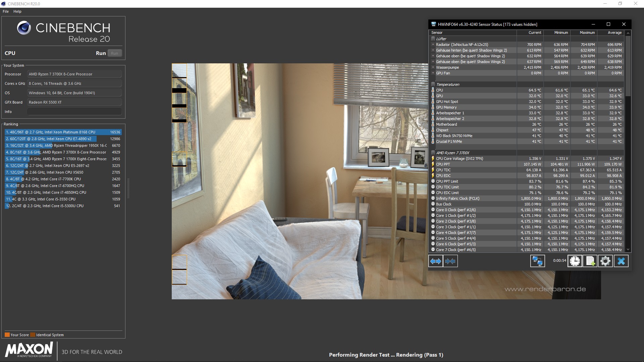Click the expand columns arrows icon in HWiNFO
Image resolution: width=644 pixels, height=362 pixels.
pyautogui.click(x=435, y=261)
